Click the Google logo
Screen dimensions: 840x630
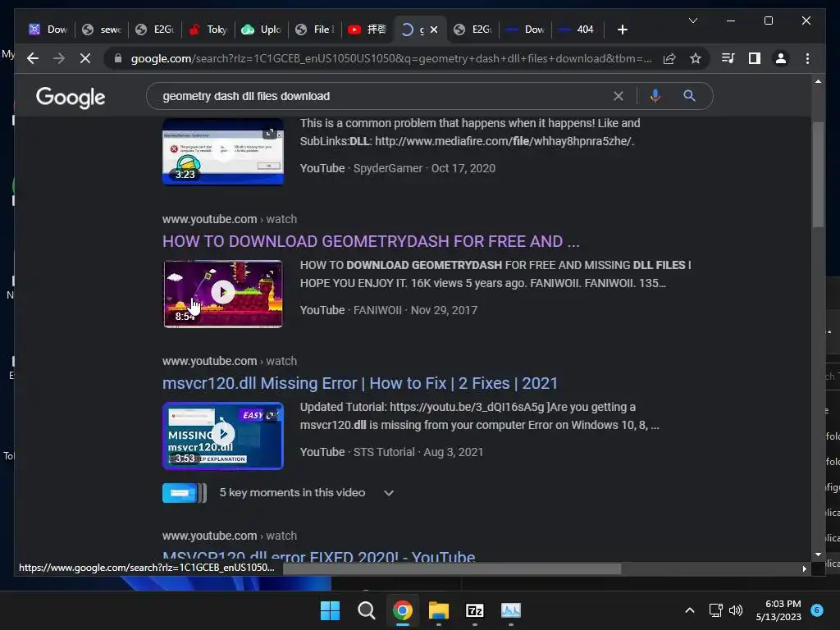71,97
